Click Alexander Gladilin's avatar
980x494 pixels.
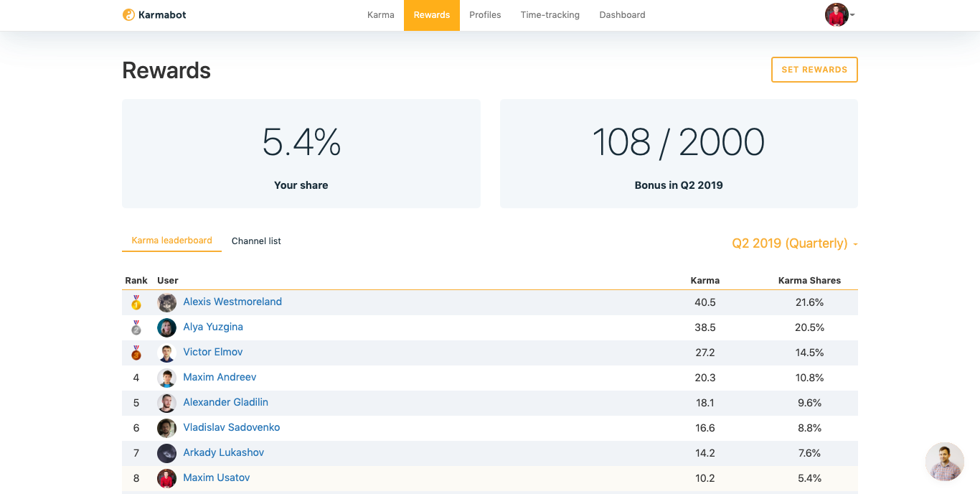(x=166, y=403)
